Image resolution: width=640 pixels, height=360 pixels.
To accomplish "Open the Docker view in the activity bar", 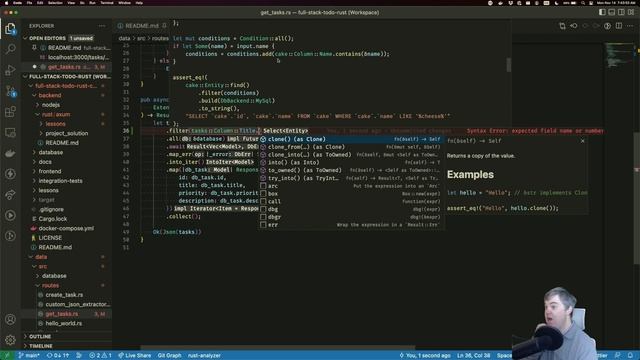I will point(10,153).
